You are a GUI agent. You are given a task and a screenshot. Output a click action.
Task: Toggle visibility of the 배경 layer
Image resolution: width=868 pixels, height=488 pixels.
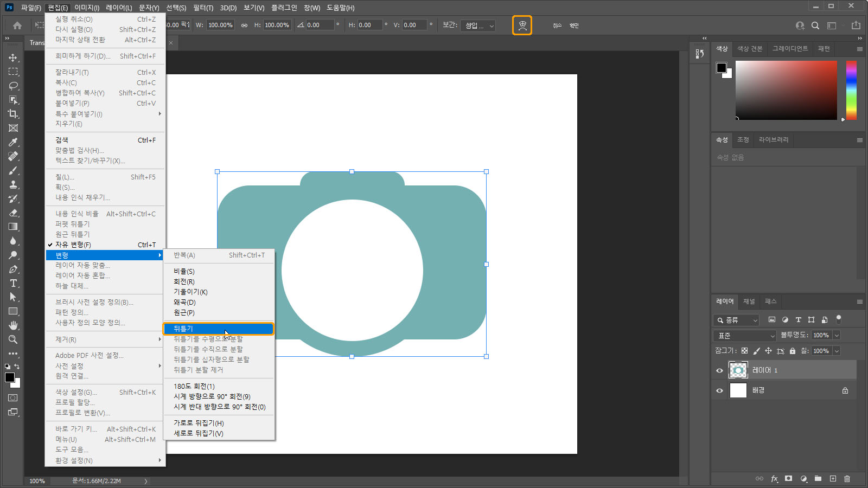point(720,390)
